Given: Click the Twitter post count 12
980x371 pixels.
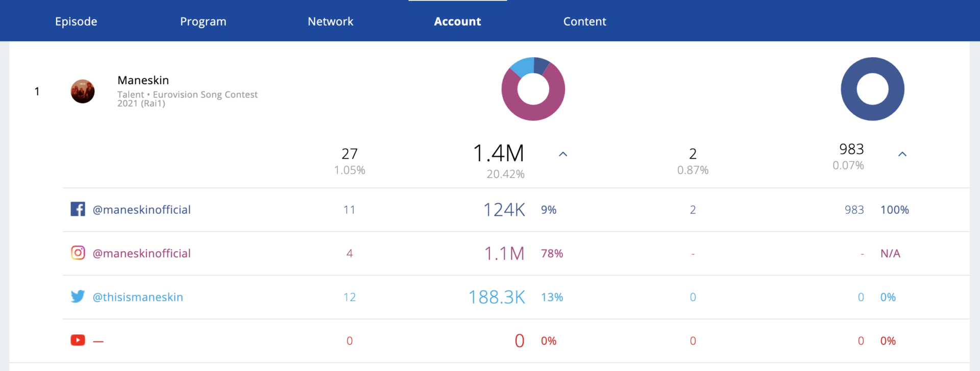Looking at the screenshot, I should tap(350, 297).
